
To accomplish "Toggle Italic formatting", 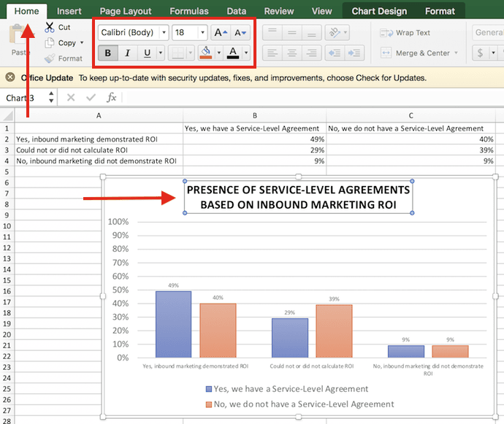I will (129, 53).
